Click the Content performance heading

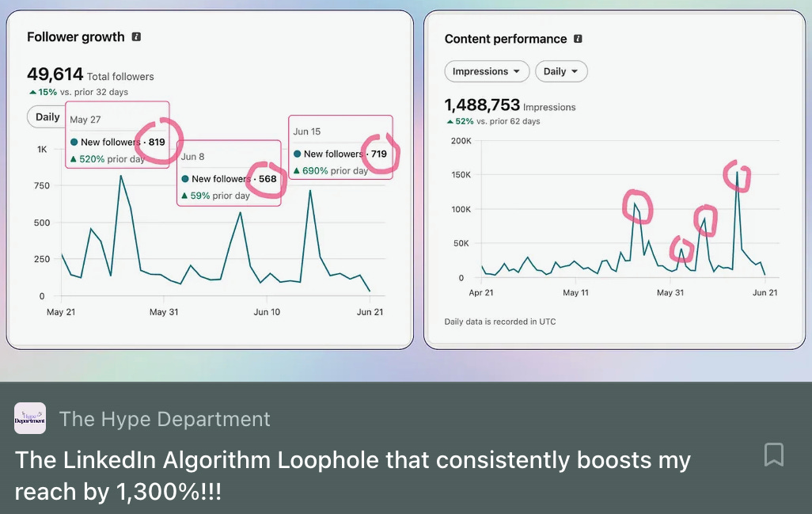pyautogui.click(x=506, y=39)
